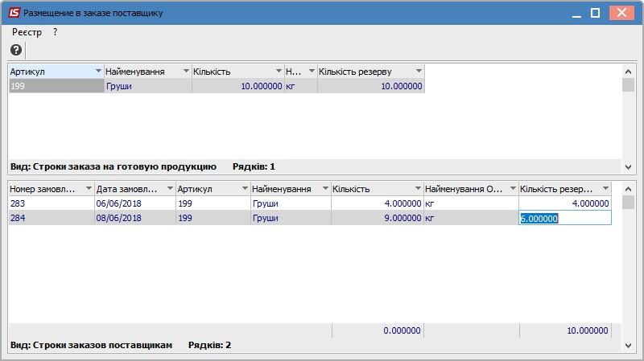Expand the Найменування filter in upper table

(x=186, y=71)
